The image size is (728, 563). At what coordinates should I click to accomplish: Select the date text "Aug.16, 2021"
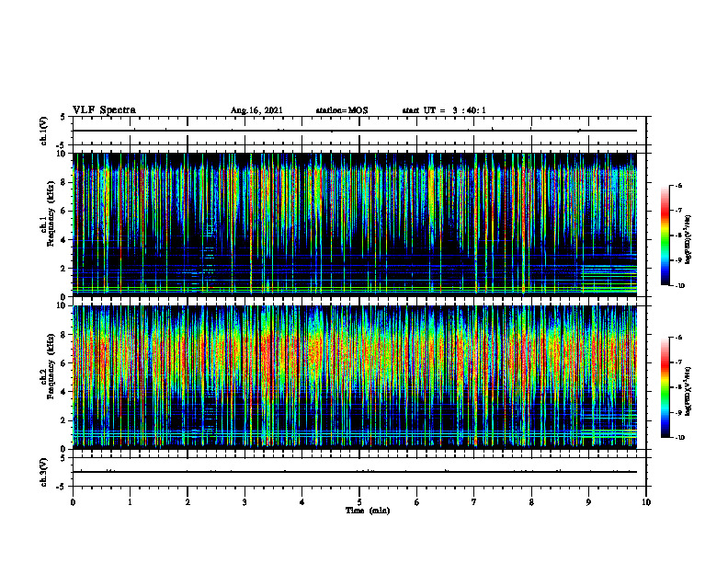(x=256, y=110)
